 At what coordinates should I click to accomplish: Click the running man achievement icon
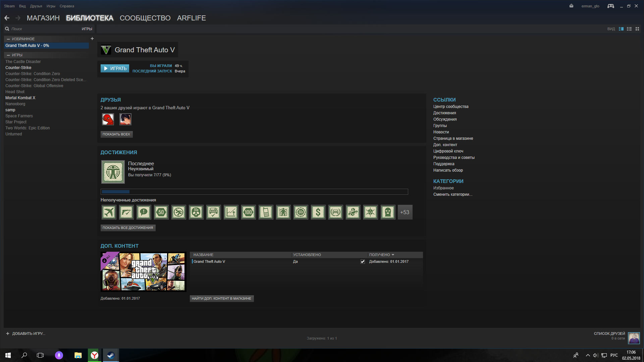[179, 212]
